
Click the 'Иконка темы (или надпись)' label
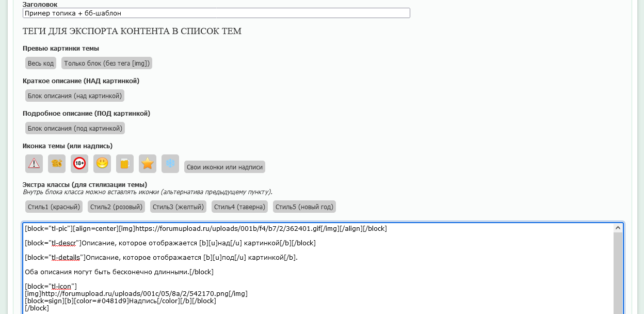(68, 146)
